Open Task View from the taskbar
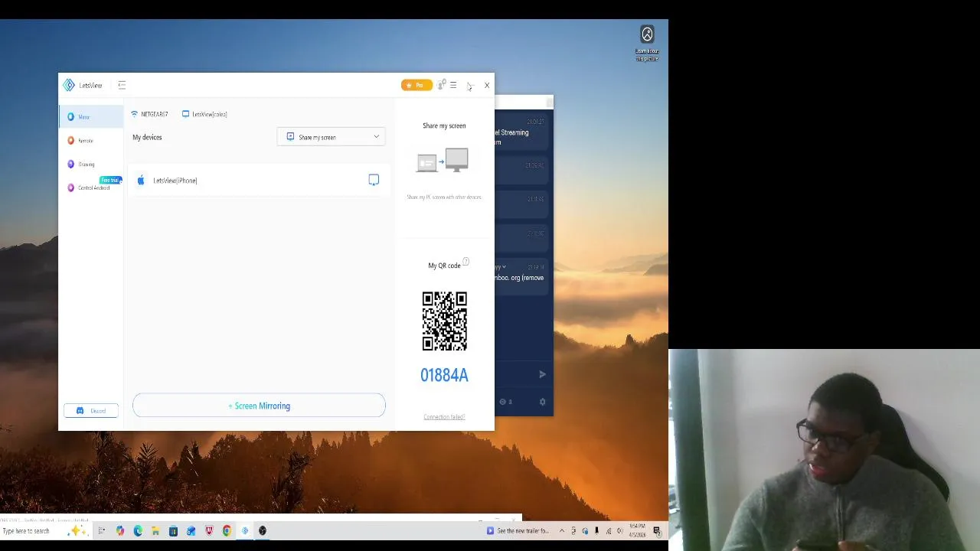 tap(101, 531)
